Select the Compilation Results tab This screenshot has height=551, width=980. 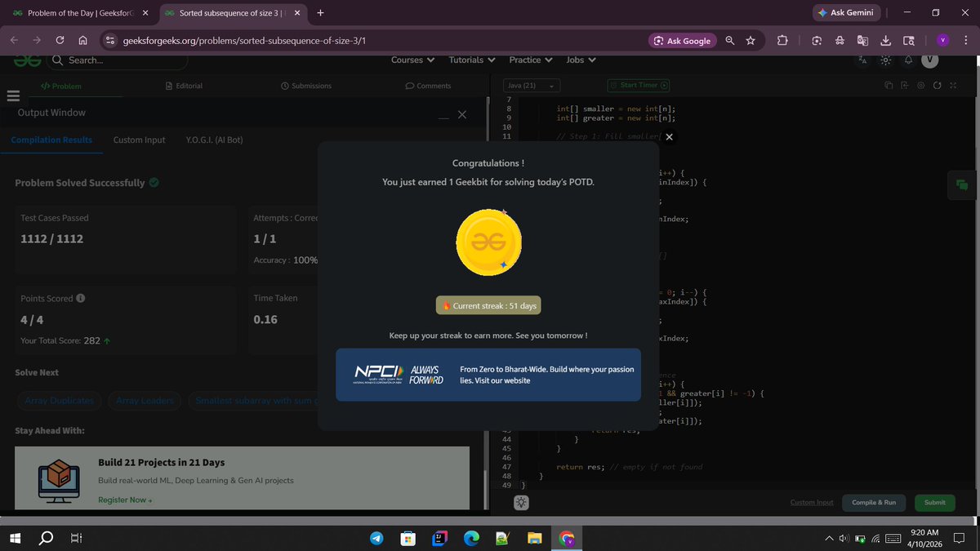(51, 140)
